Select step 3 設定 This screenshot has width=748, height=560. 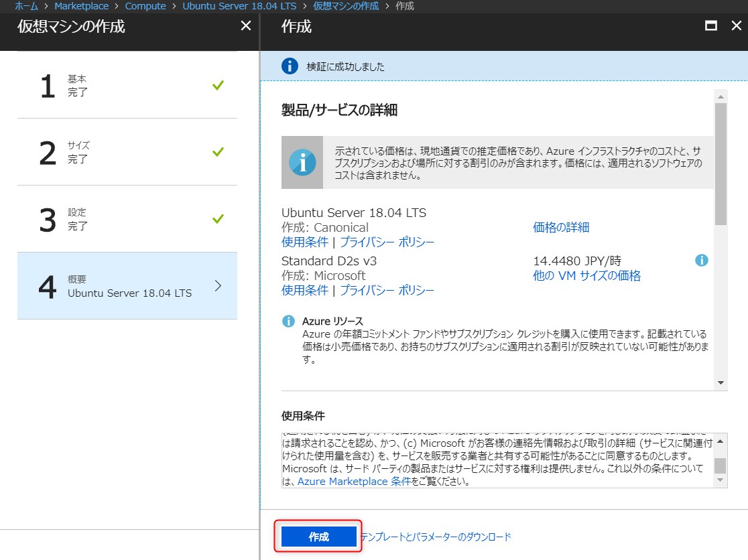point(127,219)
